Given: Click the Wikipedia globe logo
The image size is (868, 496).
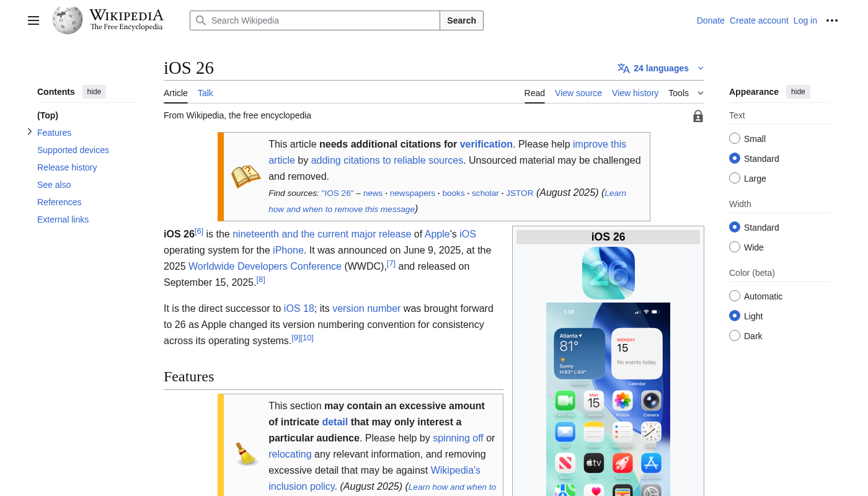Looking at the screenshot, I should [68, 20].
